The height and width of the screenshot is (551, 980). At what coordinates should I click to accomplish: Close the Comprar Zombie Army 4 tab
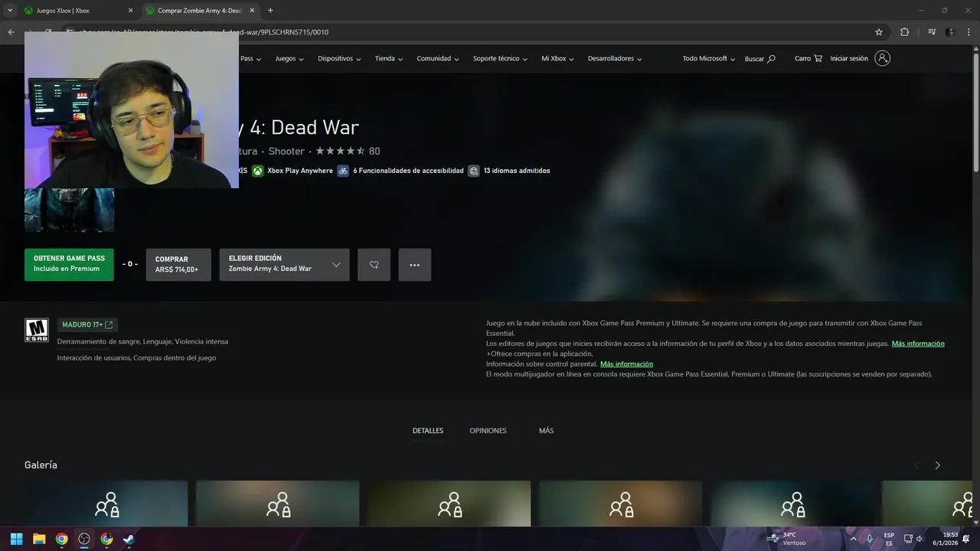[252, 11]
